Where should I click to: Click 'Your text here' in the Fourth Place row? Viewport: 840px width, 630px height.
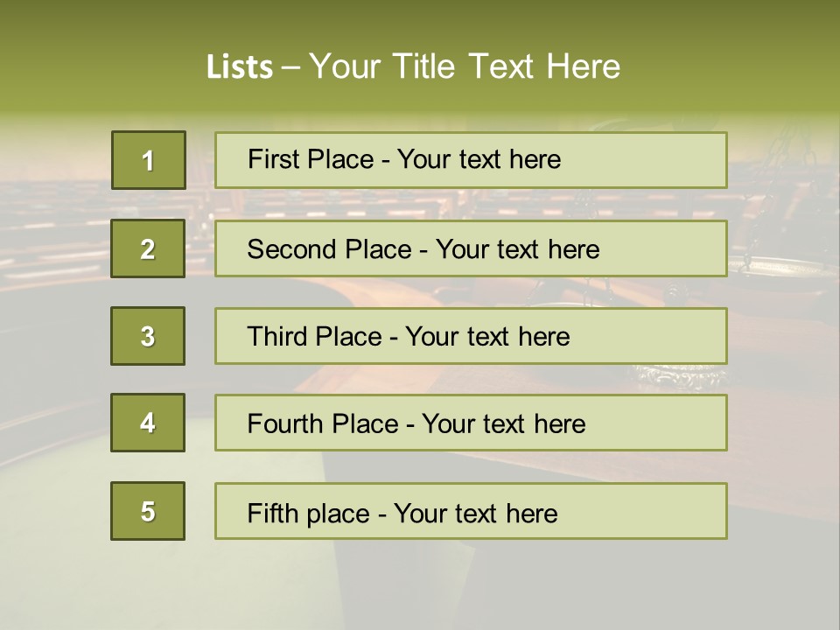coord(503,424)
